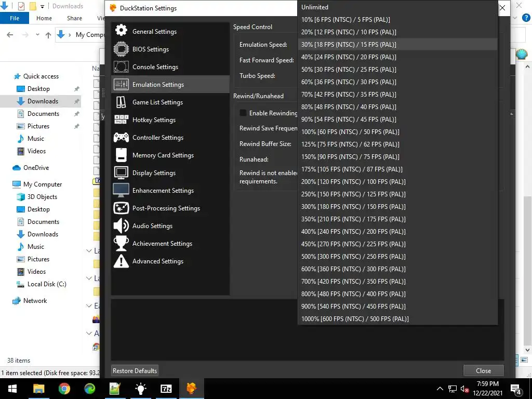Open the notification center icon
The height and width of the screenshot is (399, 532).
click(x=516, y=389)
